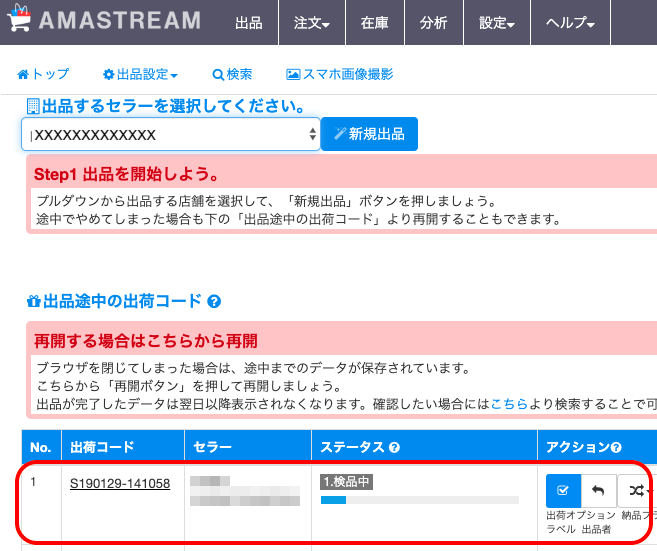The image size is (657, 551).
Task: Click the inspection progress bar
Action: 420,500
